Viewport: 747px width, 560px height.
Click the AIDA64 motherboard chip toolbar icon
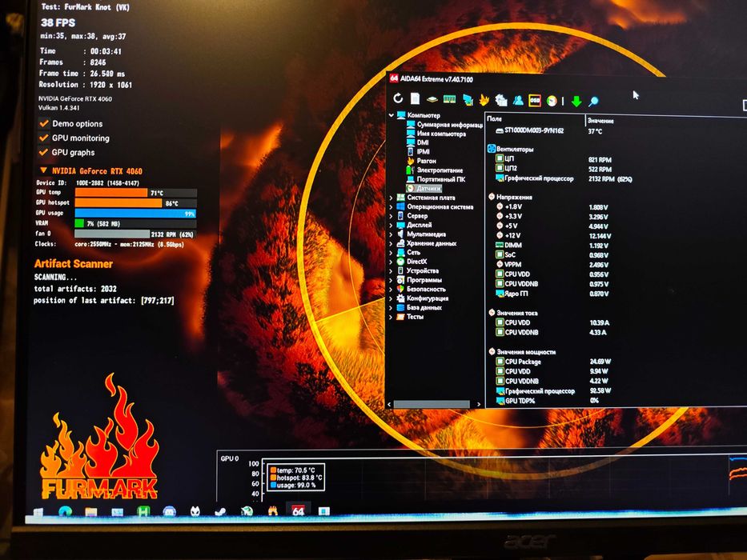432,99
